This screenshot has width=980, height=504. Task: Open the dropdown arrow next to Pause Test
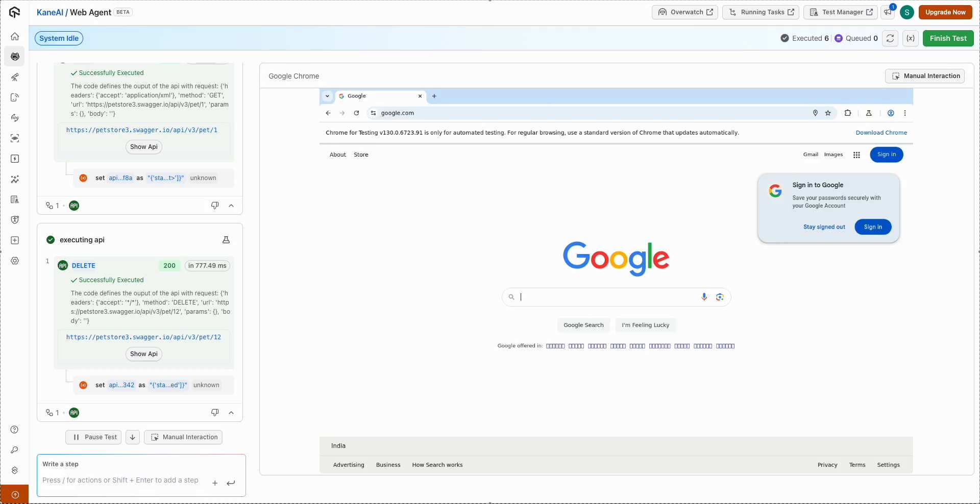pos(132,437)
